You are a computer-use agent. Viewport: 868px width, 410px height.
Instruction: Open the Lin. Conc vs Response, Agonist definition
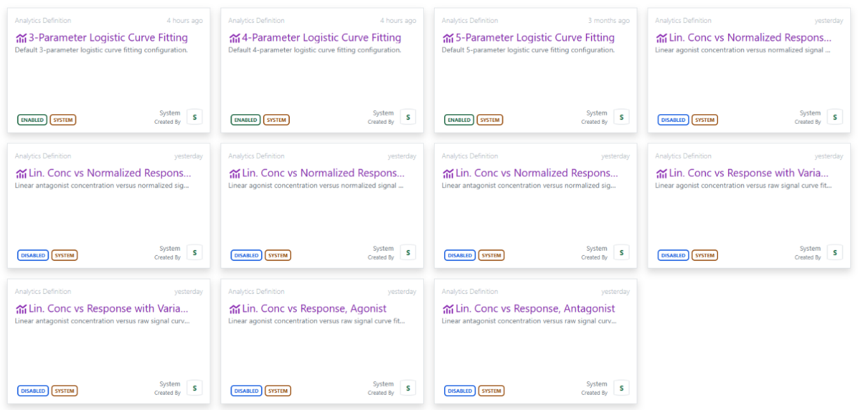tap(314, 309)
